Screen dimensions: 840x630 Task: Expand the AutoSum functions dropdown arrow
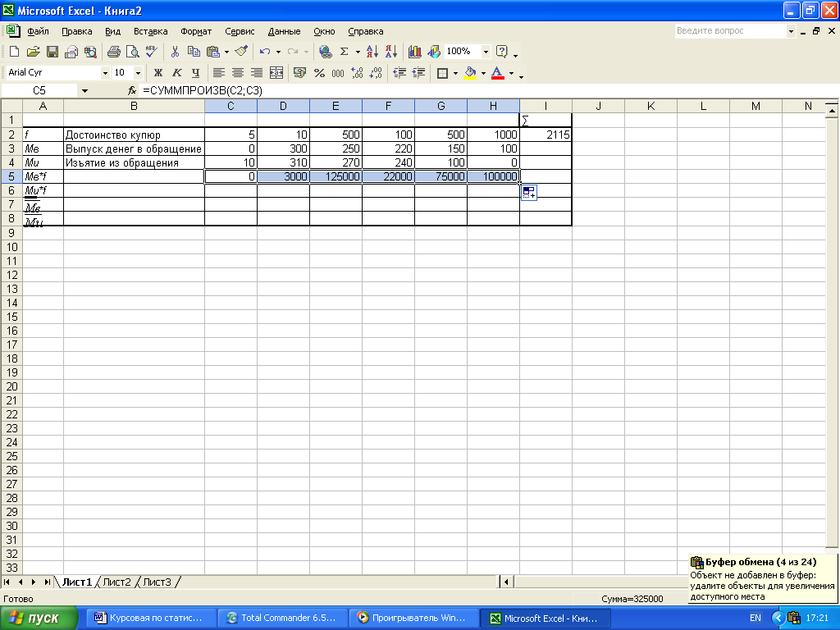pyautogui.click(x=358, y=52)
